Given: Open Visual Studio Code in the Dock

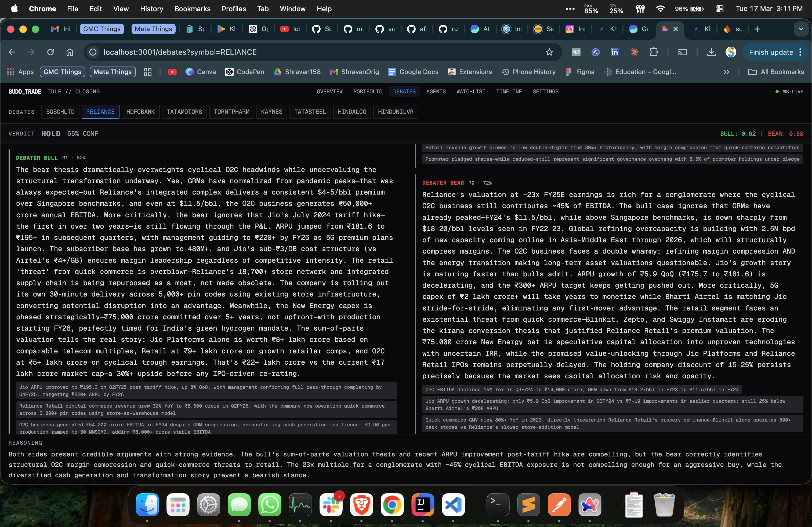Looking at the screenshot, I should tap(453, 504).
